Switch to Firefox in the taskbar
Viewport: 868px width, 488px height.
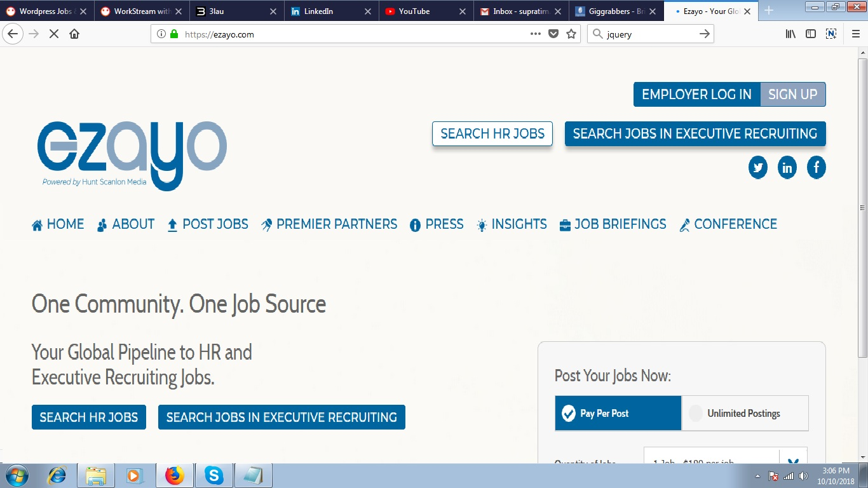174,475
